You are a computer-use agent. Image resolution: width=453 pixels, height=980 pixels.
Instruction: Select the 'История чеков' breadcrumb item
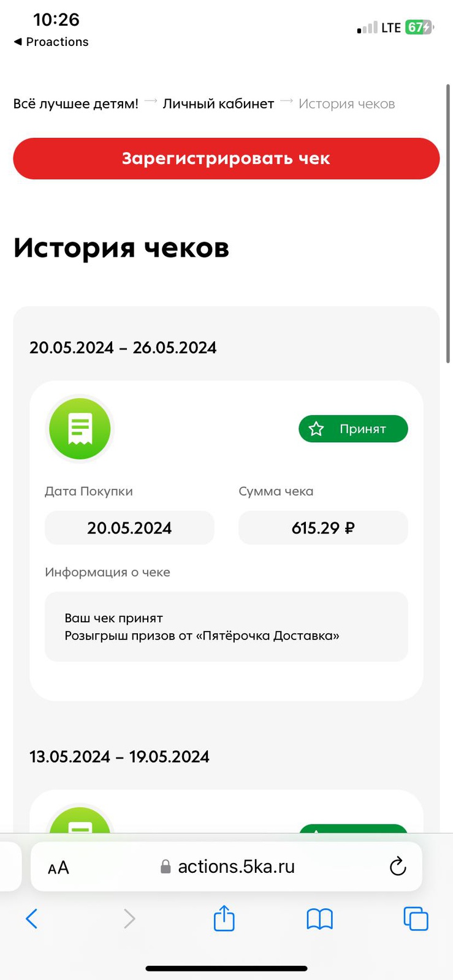(347, 104)
